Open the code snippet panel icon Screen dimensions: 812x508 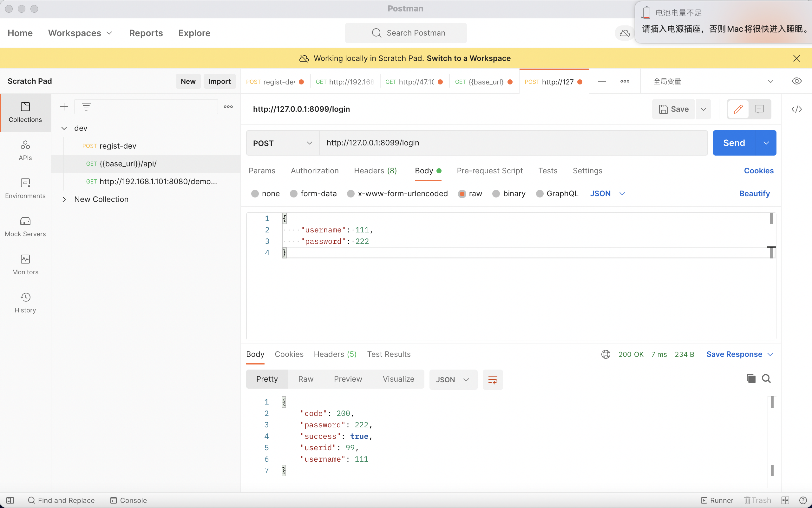click(x=796, y=109)
